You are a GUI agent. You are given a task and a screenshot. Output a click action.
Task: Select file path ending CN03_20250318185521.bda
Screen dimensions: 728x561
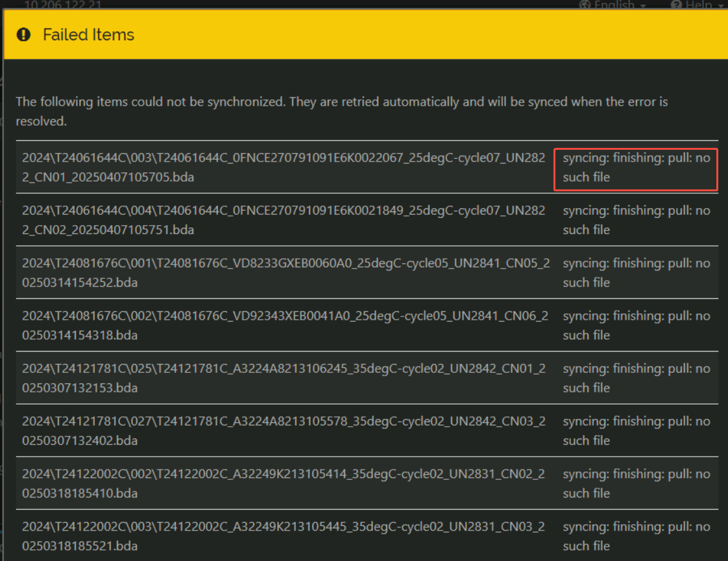pos(284,536)
